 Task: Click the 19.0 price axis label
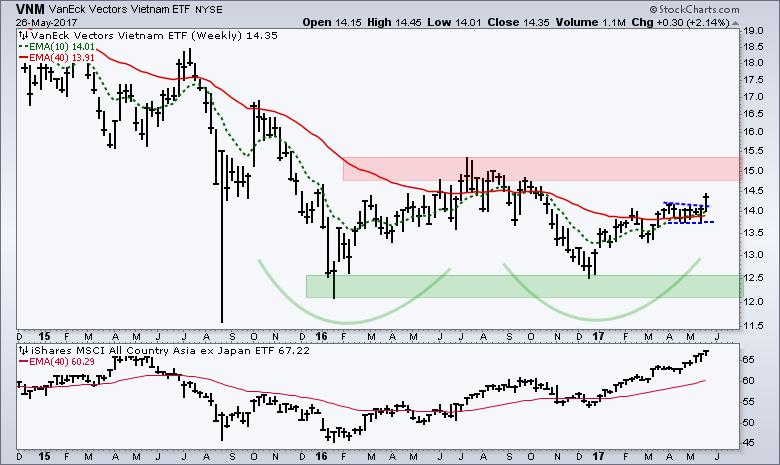[x=753, y=31]
